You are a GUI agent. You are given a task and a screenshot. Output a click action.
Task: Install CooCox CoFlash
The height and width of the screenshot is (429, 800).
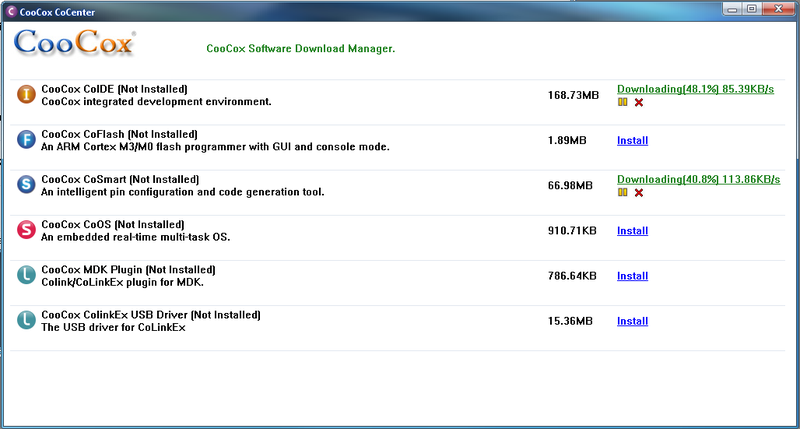tap(632, 140)
